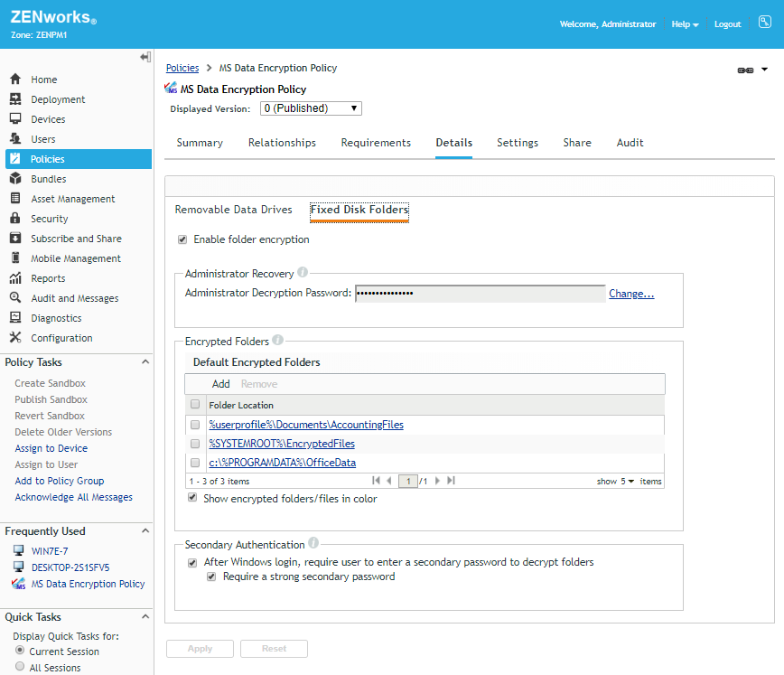Image resolution: width=784 pixels, height=675 pixels.
Task: Click the Reports chart icon
Action: click(x=15, y=277)
